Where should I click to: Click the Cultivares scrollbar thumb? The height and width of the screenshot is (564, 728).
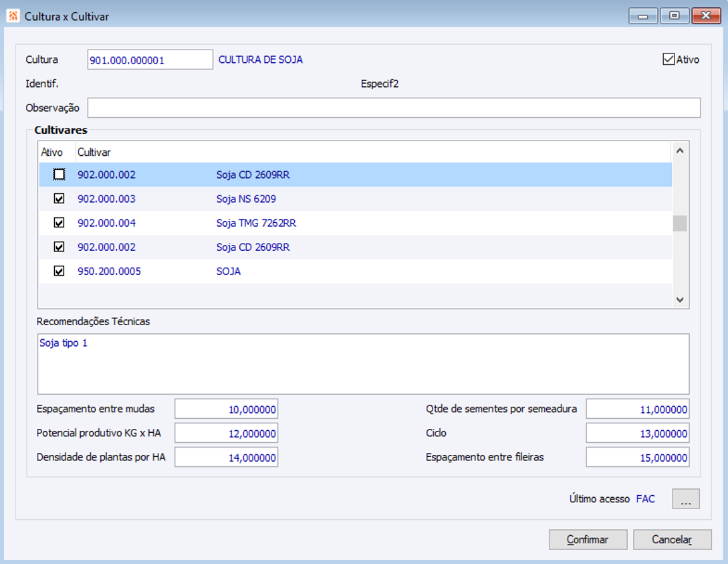pos(680,223)
